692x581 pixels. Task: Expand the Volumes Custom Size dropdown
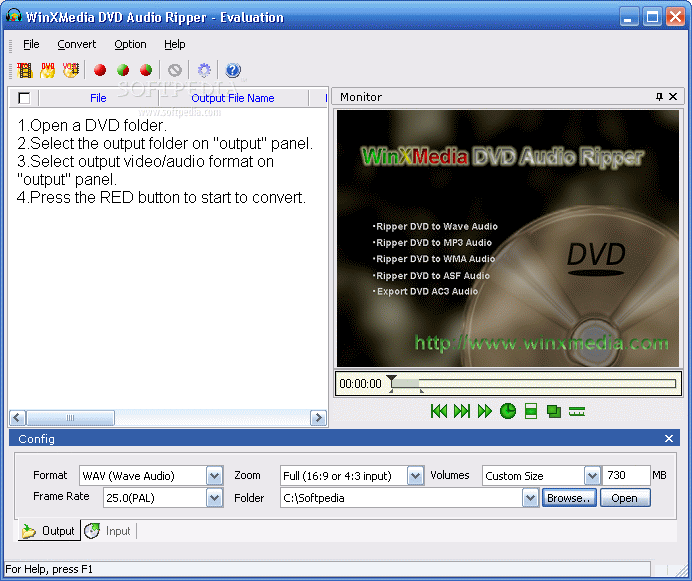[592, 476]
